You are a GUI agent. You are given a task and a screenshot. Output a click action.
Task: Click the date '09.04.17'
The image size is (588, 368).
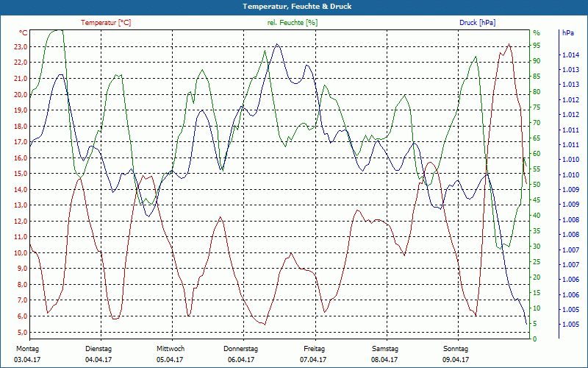coord(456,360)
